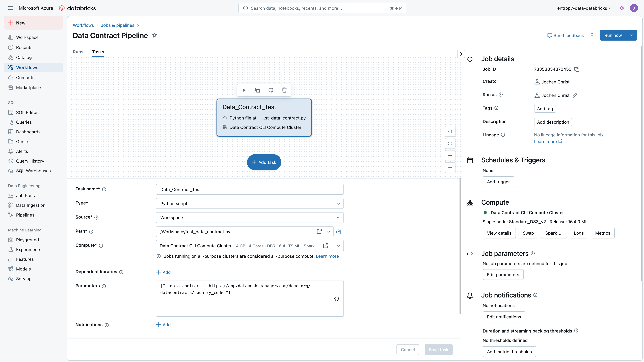Copy the Job ID to clipboard
This screenshot has height=362, width=644.
(x=577, y=69)
